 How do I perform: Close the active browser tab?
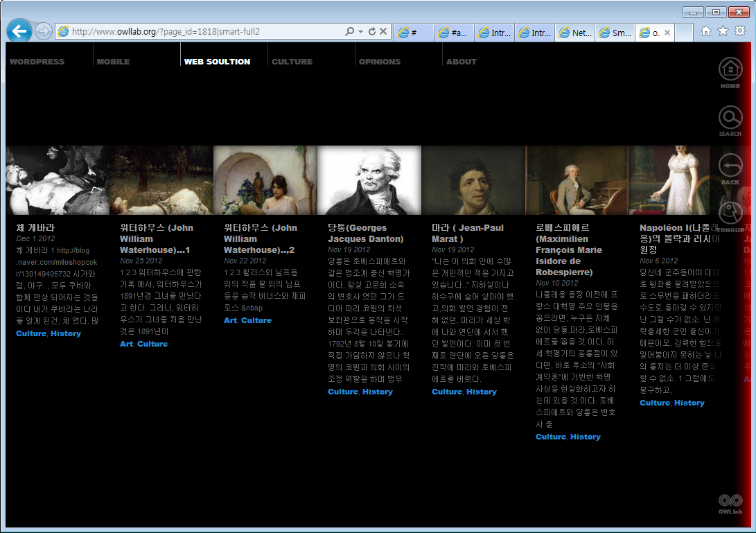tap(667, 33)
